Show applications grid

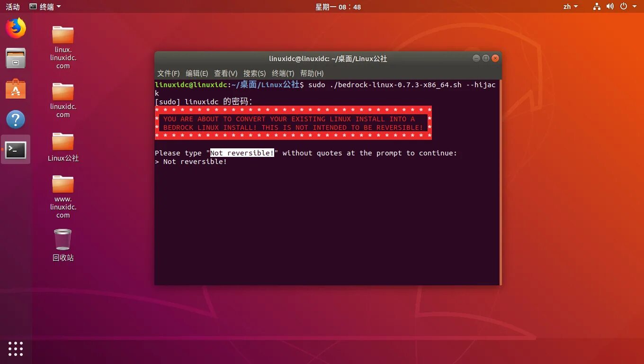tap(16, 349)
